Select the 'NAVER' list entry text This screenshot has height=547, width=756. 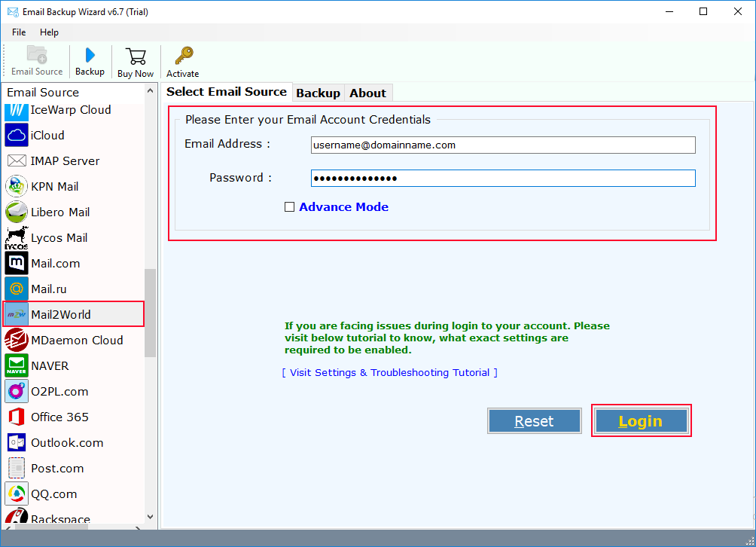50,365
